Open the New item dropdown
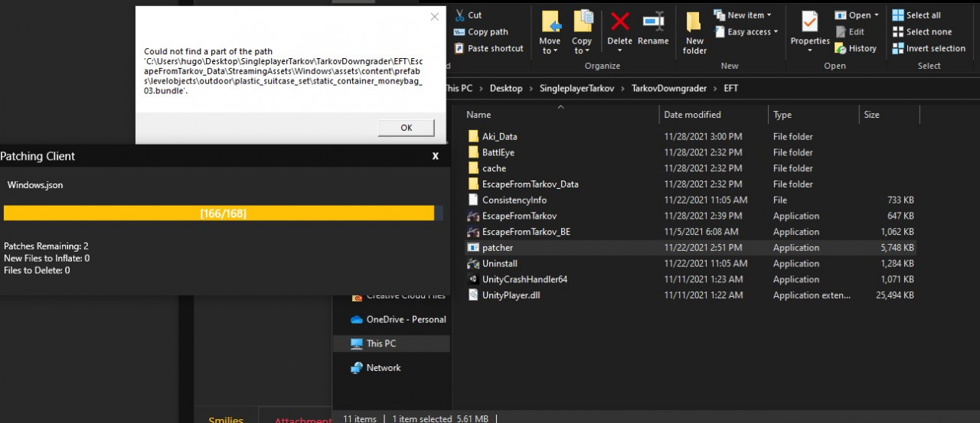980x423 pixels. (x=743, y=15)
